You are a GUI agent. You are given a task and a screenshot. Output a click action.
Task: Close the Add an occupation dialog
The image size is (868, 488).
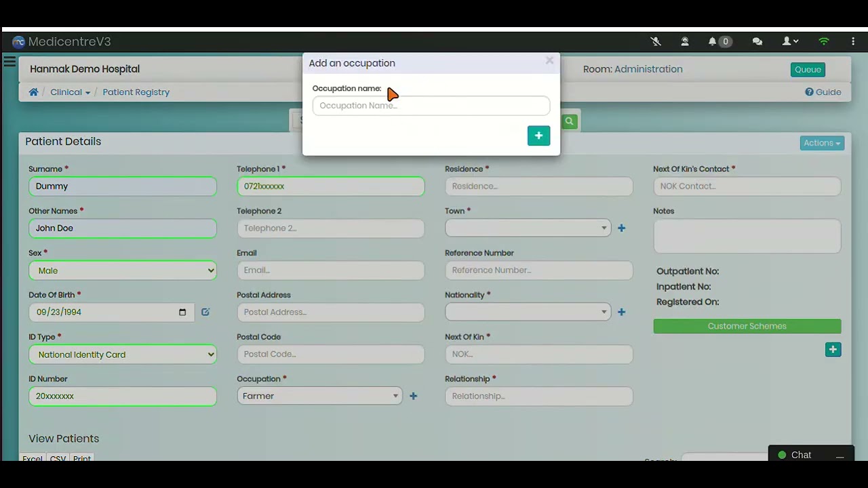tap(549, 61)
